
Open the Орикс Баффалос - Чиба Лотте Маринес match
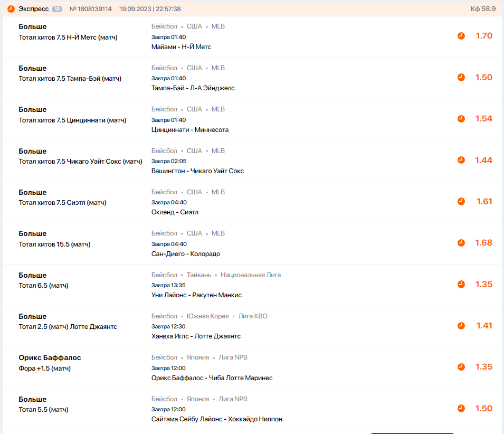[212, 378]
